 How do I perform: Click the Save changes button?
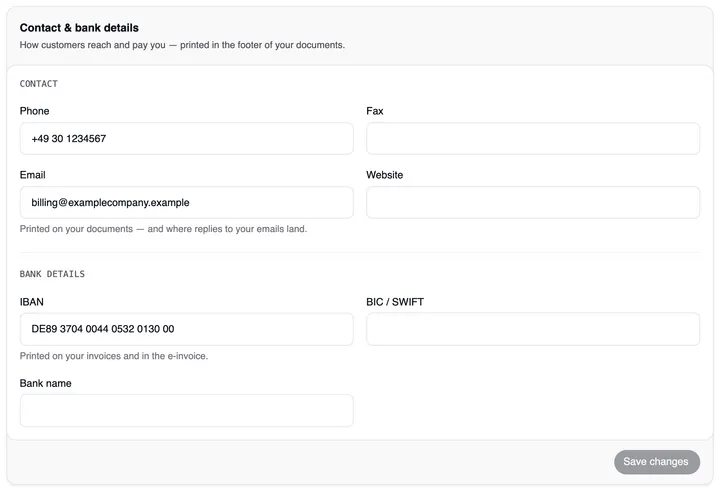[657, 462]
